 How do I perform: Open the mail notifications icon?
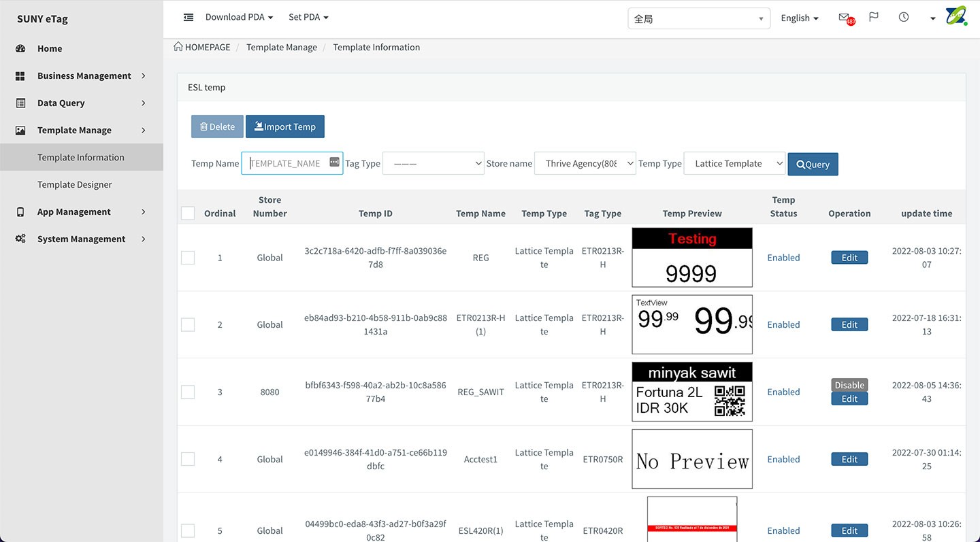click(x=844, y=18)
